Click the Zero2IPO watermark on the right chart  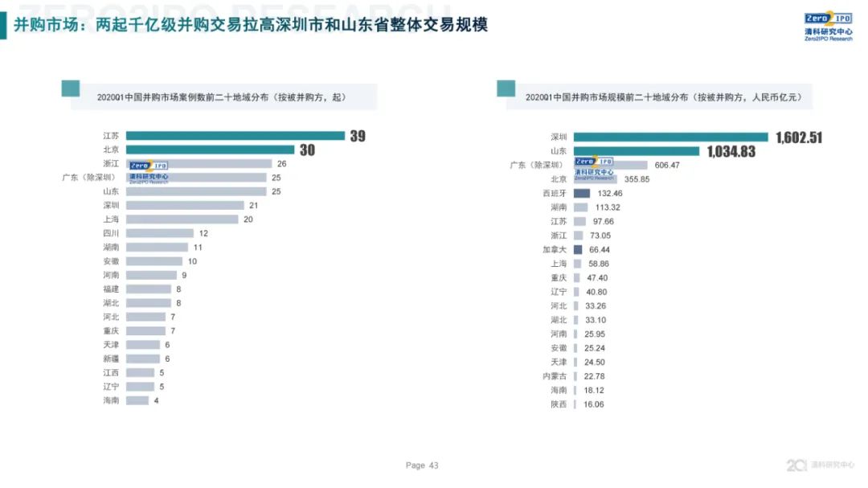click(x=594, y=168)
